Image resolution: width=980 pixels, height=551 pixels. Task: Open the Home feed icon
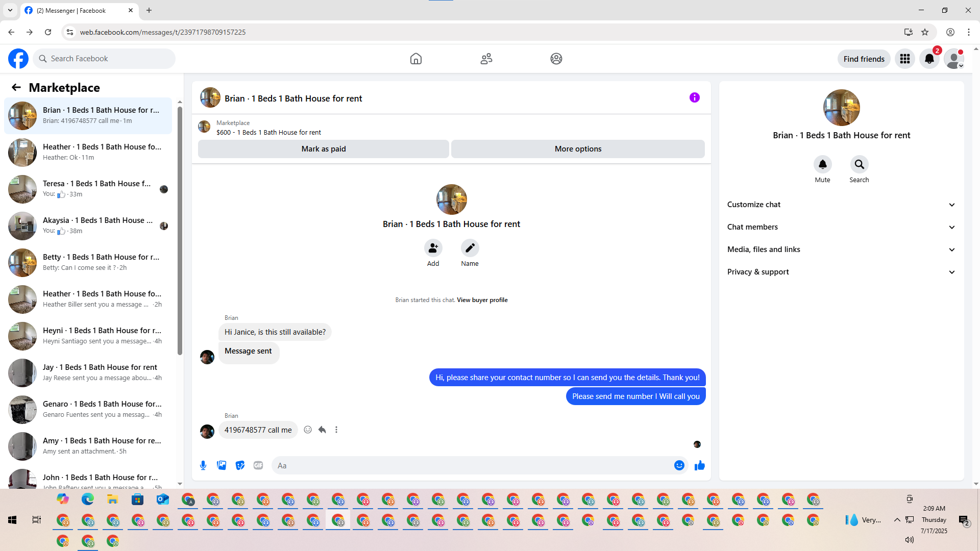416,59
